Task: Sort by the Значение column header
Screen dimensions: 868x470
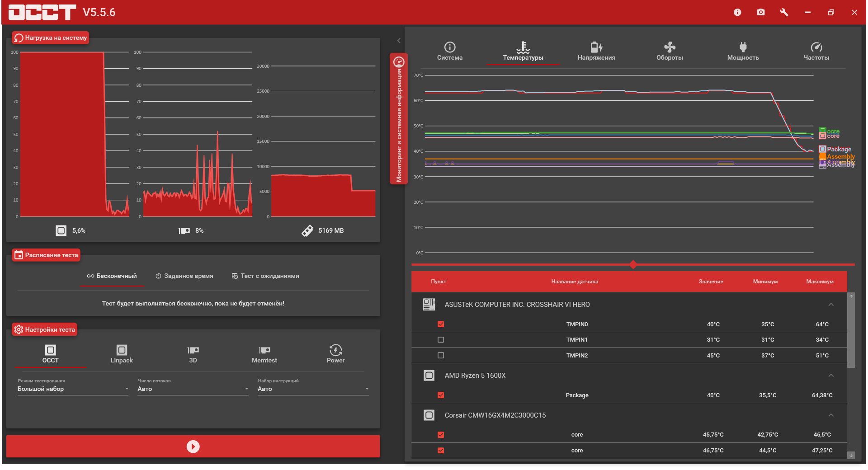Action: pyautogui.click(x=711, y=282)
